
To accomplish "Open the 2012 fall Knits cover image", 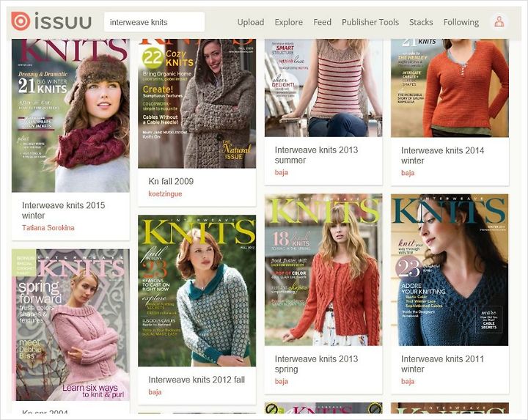I will coord(197,291).
